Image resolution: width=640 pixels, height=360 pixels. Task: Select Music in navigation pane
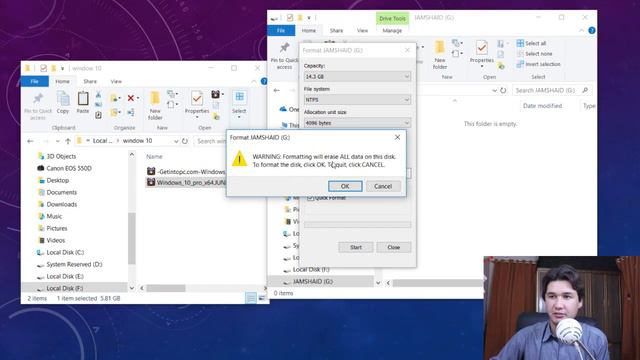(49, 216)
